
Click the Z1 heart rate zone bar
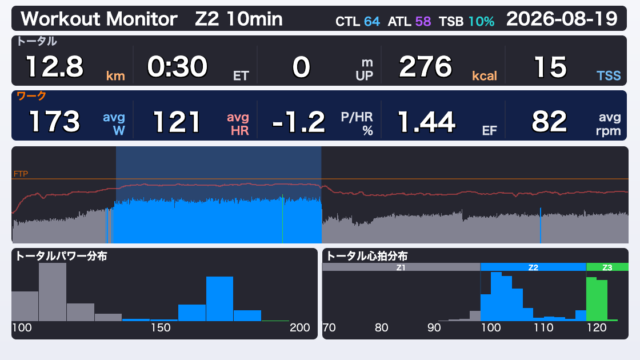tap(401, 267)
